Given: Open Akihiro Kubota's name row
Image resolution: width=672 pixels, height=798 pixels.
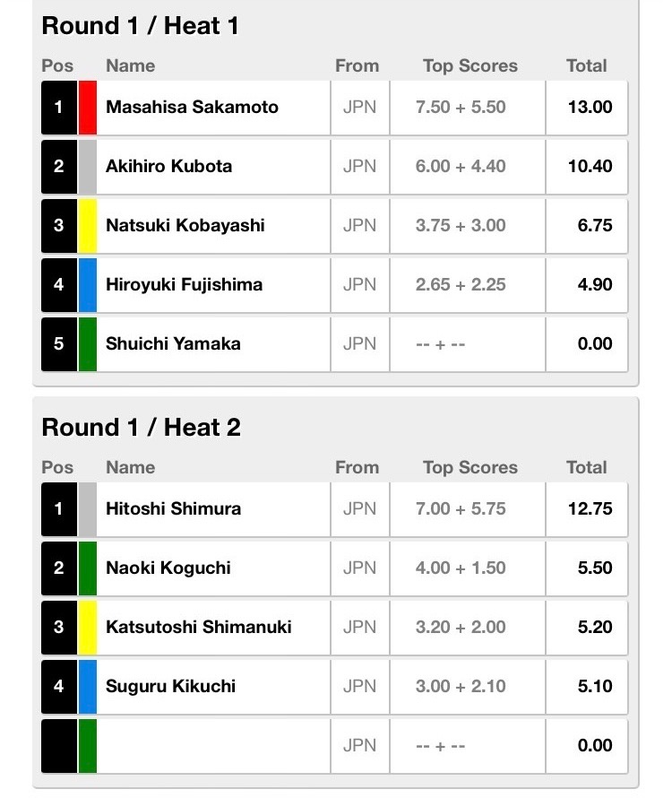Looking at the screenshot, I should [334, 167].
